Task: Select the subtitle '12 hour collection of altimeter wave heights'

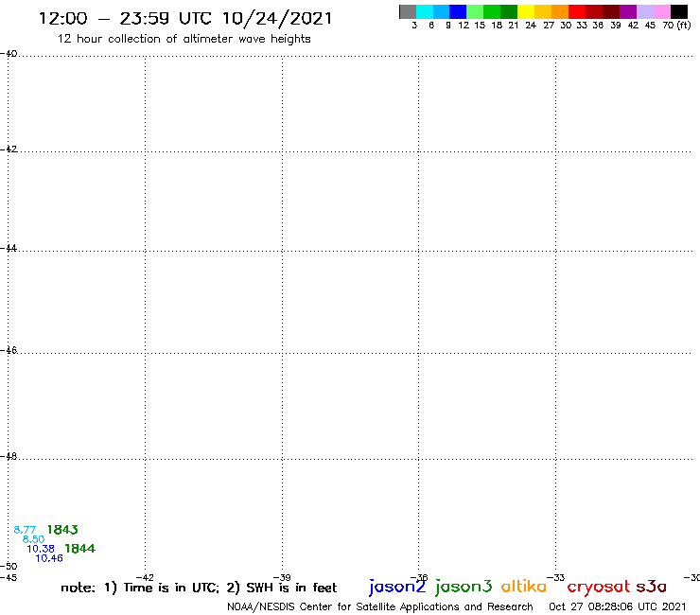Action: 184,39
